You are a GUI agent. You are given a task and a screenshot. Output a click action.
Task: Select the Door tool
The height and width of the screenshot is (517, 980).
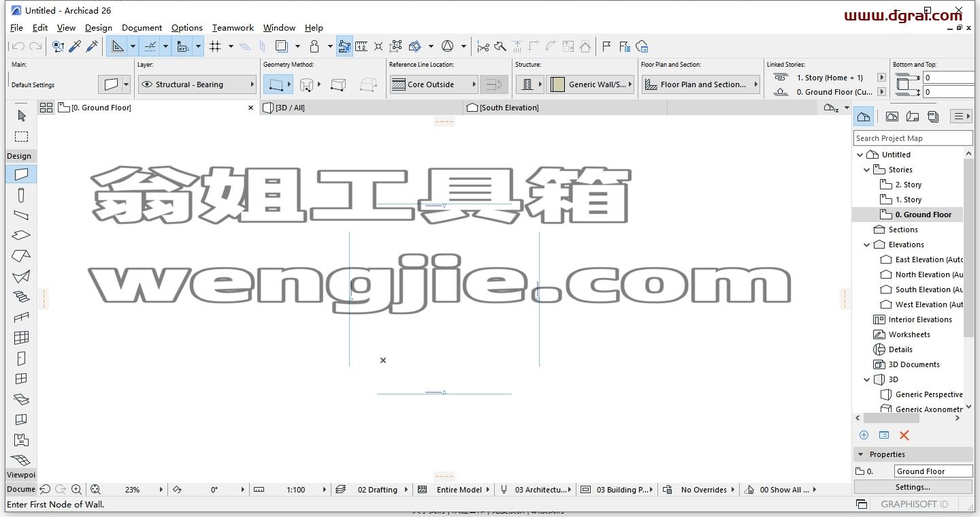tap(21, 358)
